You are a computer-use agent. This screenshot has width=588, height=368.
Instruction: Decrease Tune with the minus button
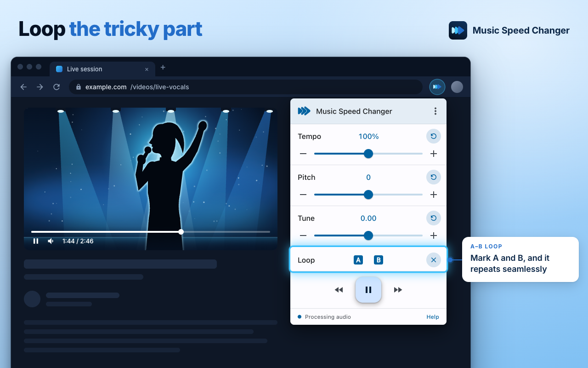coord(303,236)
